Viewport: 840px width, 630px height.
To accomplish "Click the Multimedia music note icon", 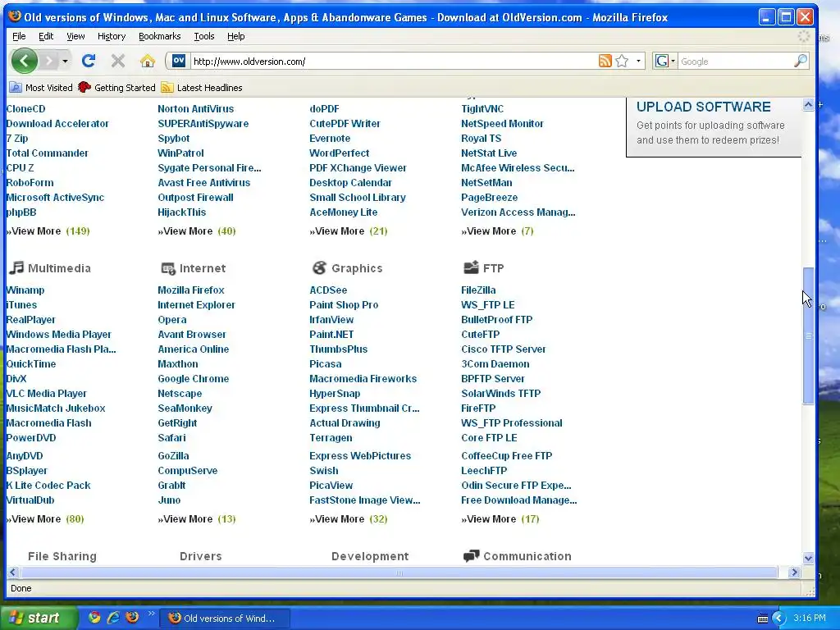I will (x=16, y=267).
